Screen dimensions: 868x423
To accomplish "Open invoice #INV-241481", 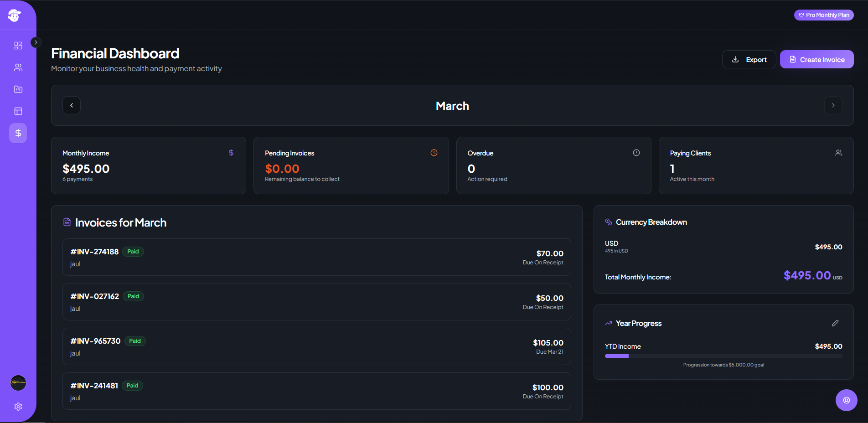I will [317, 391].
